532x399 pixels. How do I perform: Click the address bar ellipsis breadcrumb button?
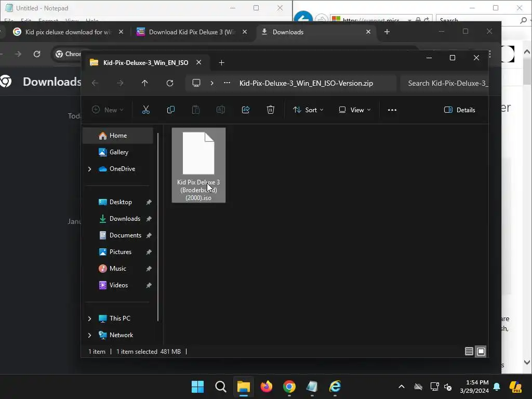tap(227, 83)
